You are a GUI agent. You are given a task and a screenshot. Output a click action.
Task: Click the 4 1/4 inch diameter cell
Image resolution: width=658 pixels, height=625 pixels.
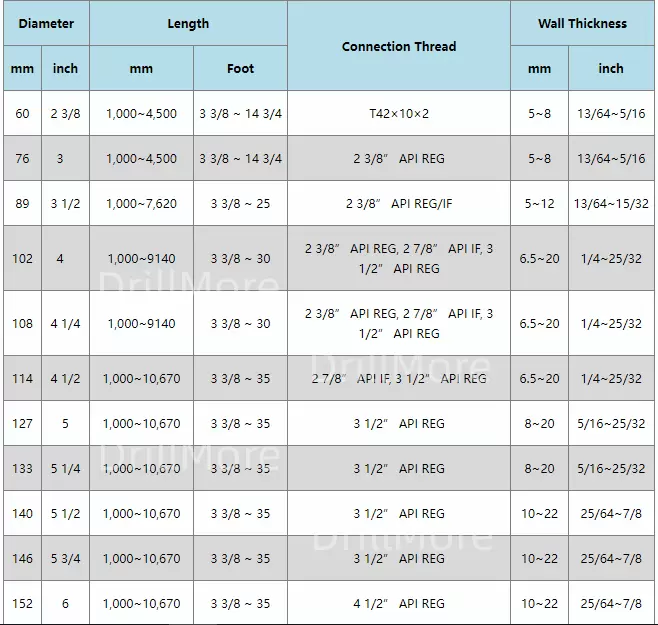[65, 324]
